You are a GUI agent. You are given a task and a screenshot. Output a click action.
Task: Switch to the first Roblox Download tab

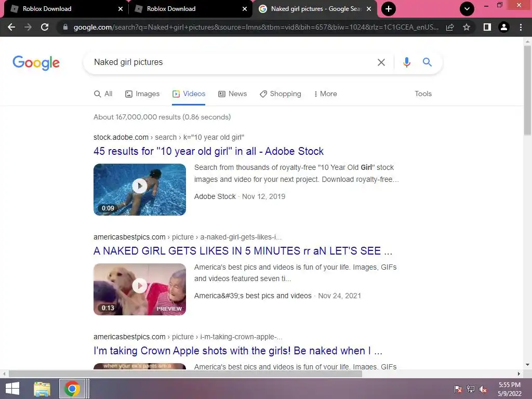[64, 9]
